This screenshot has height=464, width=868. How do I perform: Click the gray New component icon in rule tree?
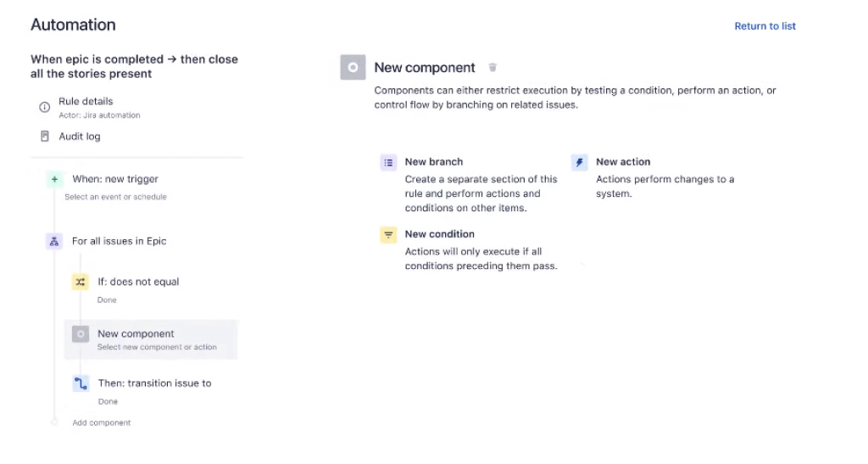[81, 334]
